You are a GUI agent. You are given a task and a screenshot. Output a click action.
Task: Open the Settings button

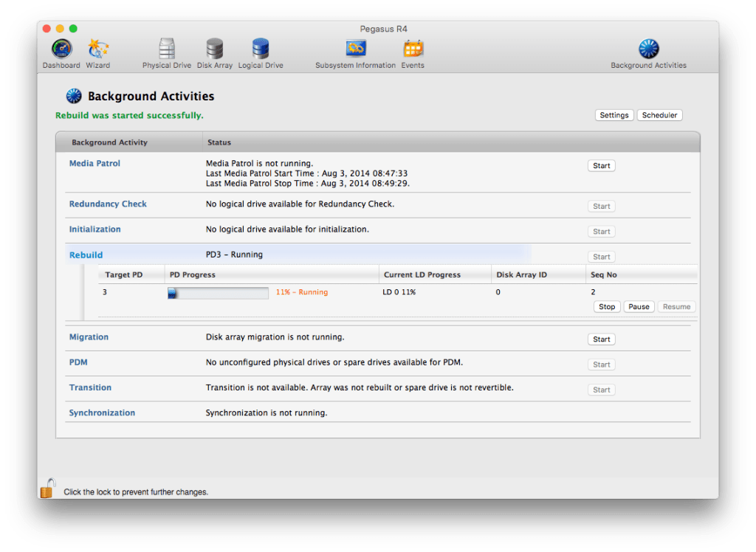(x=614, y=115)
